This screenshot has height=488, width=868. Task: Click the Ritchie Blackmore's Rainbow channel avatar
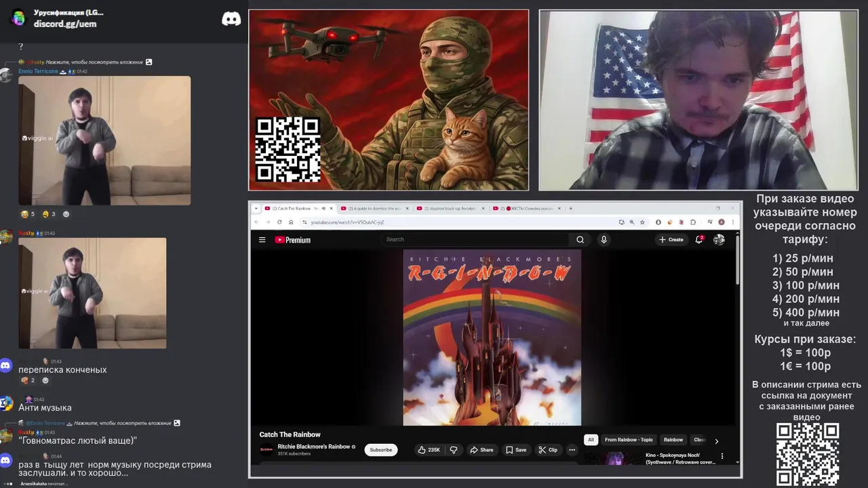[267, 449]
